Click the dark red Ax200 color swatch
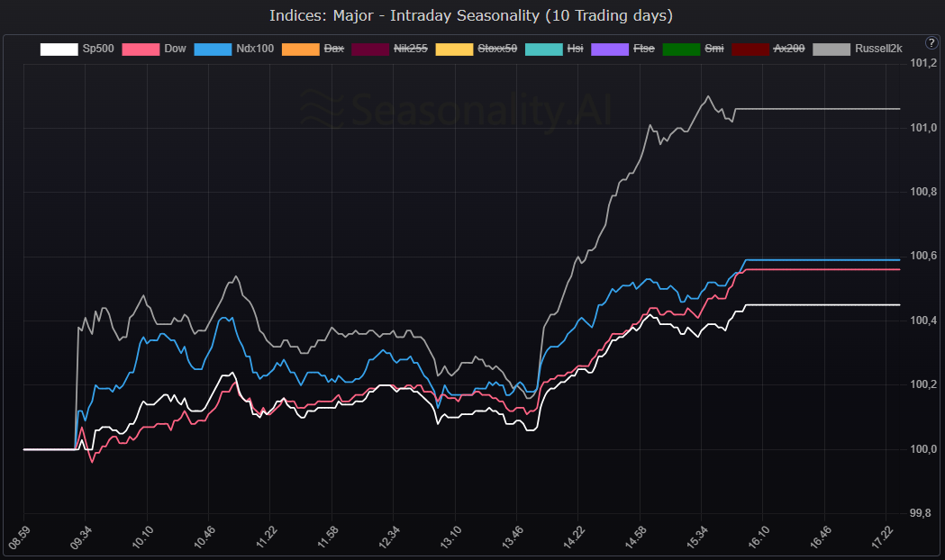The image size is (945, 560). 750,50
